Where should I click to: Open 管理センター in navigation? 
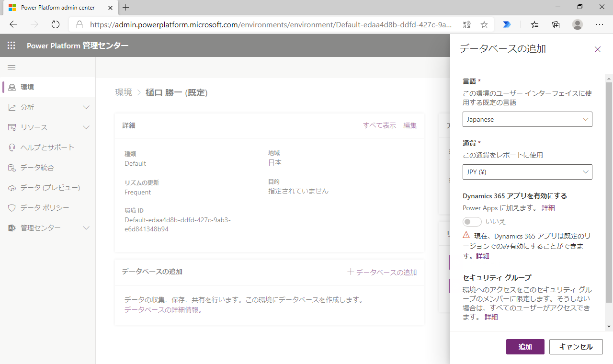click(48, 228)
